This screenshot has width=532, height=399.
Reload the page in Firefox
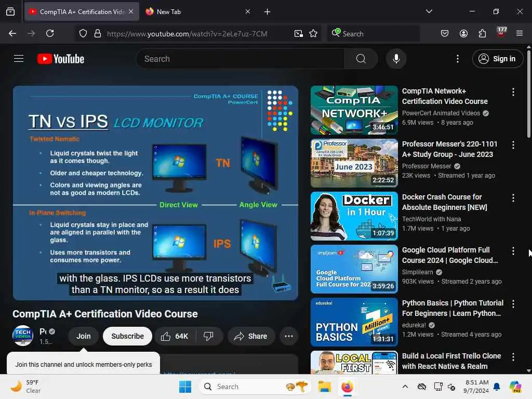[50, 33]
